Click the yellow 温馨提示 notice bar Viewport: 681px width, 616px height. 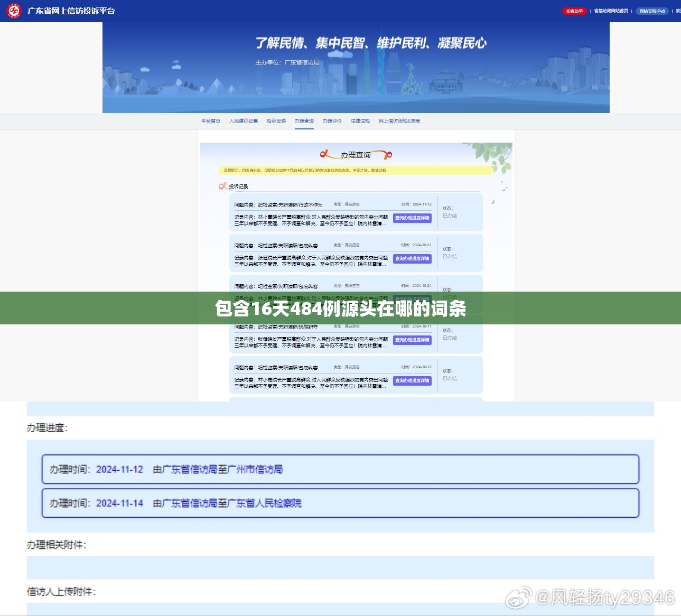(355, 171)
